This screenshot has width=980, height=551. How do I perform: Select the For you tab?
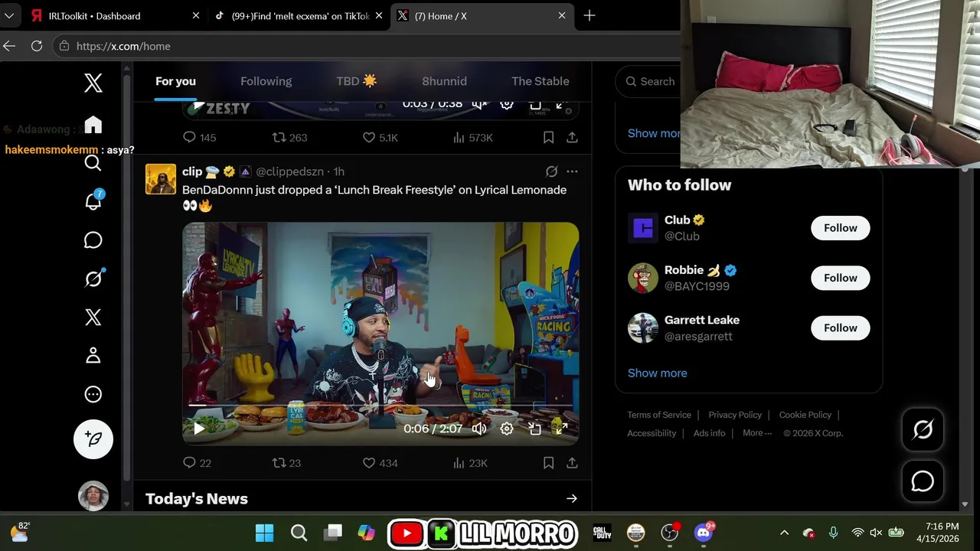(175, 81)
